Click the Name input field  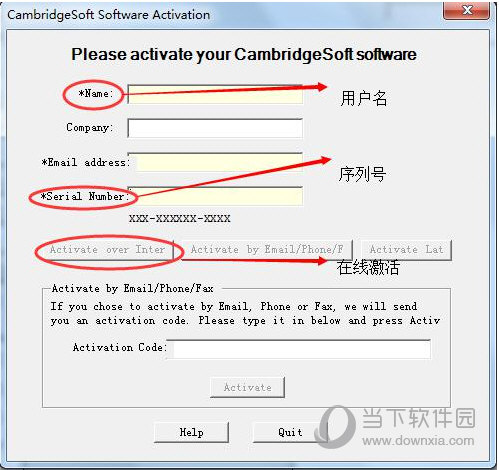click(x=215, y=94)
